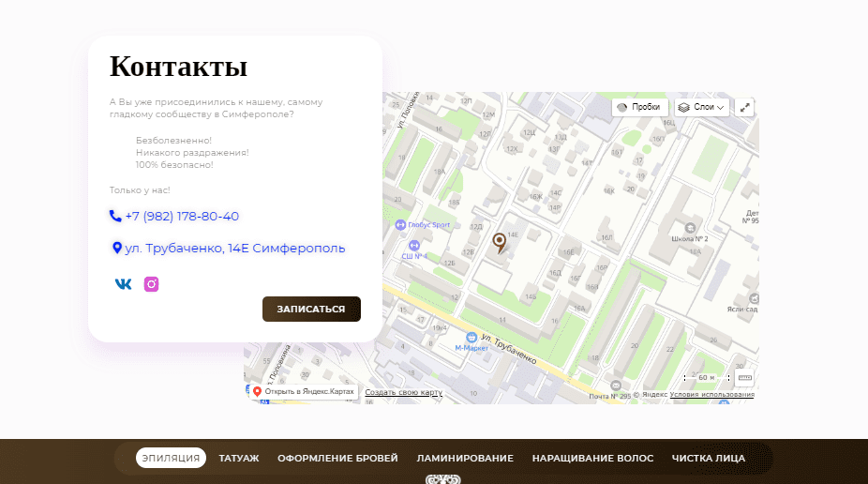868x484 pixels.
Task: Follow the Создать свою карту link
Action: pyautogui.click(x=403, y=392)
